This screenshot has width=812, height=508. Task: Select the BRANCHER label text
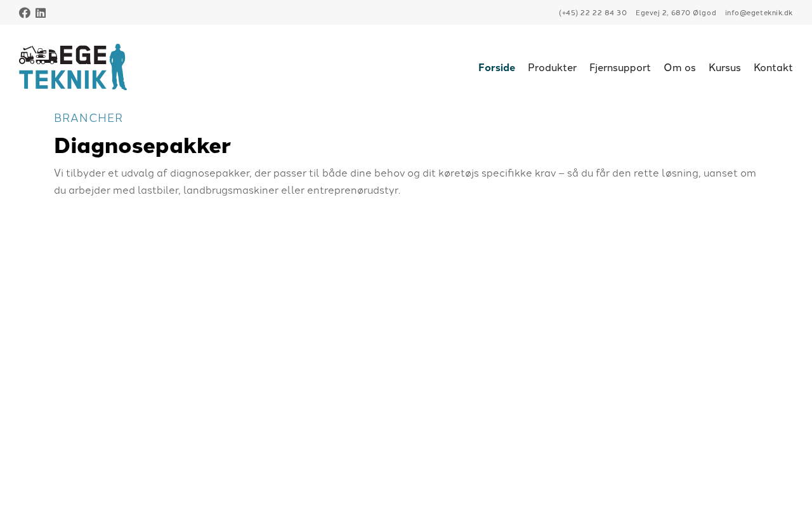(88, 118)
